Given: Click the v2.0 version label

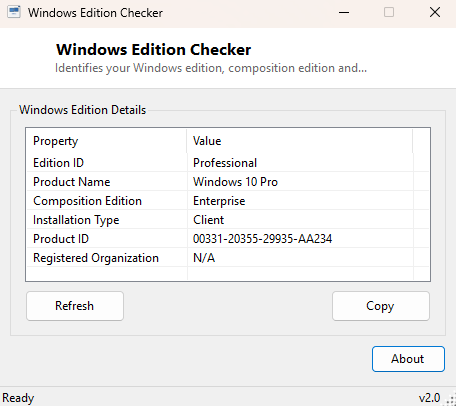Looking at the screenshot, I should [429, 398].
